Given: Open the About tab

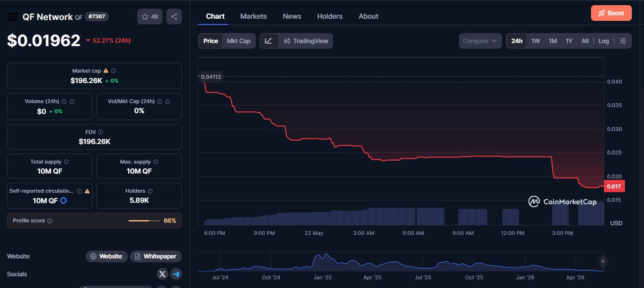Looking at the screenshot, I should (369, 16).
